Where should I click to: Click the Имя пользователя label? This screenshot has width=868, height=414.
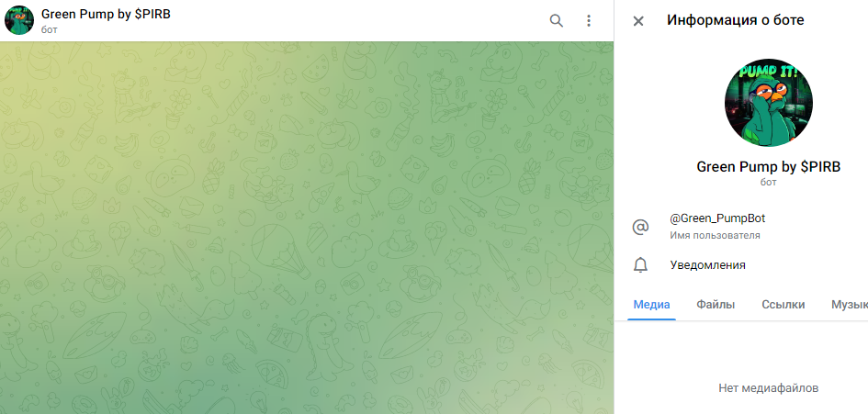(715, 235)
